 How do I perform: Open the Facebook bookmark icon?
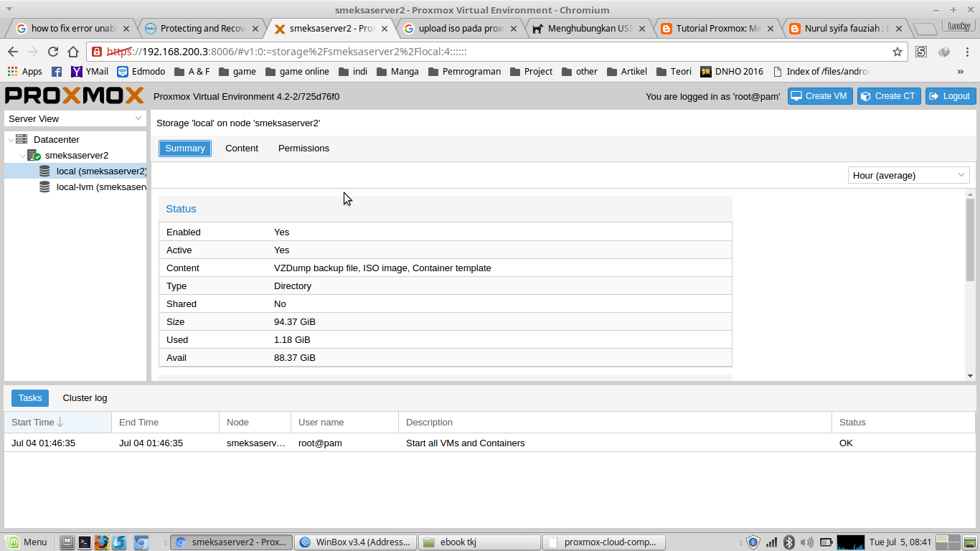tap(57, 71)
